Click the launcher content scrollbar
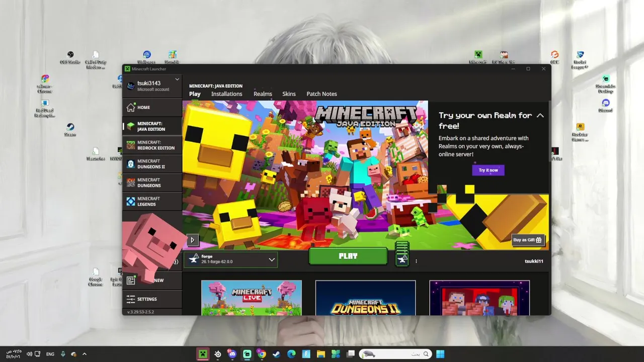Viewport: 644px width, 362px height. [549, 131]
